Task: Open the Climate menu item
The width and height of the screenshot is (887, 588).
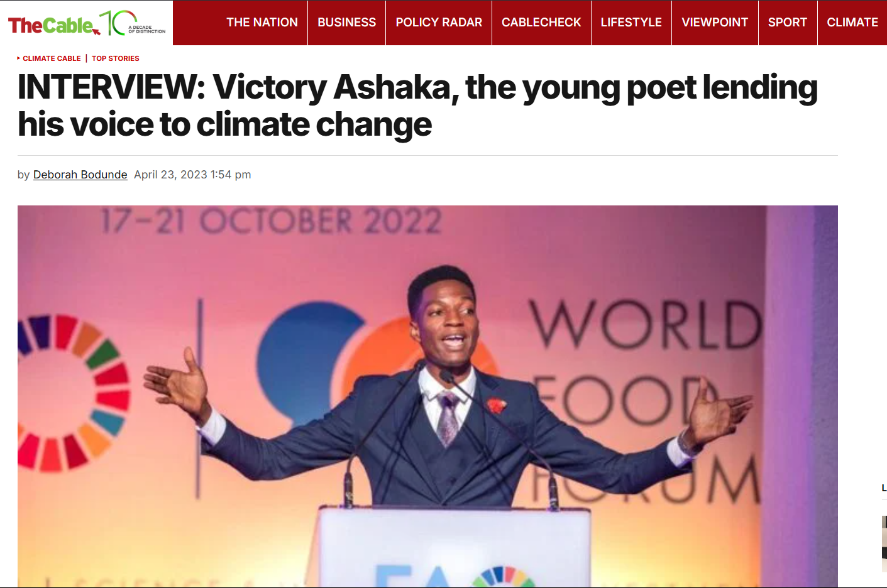Action: [852, 23]
